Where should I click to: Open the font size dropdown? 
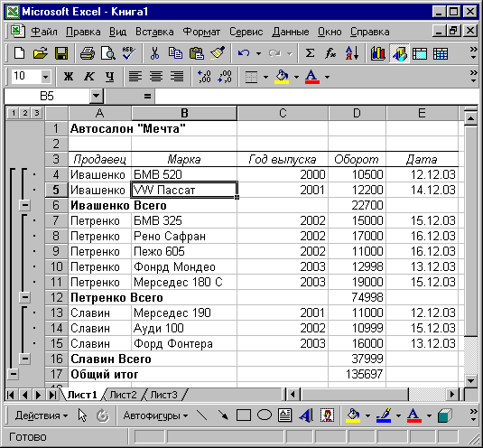point(45,77)
